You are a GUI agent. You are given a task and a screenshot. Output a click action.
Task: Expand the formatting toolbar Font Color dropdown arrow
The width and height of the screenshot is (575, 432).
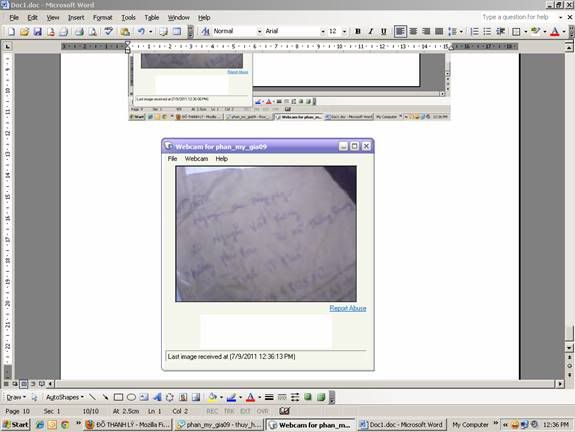coord(564,32)
